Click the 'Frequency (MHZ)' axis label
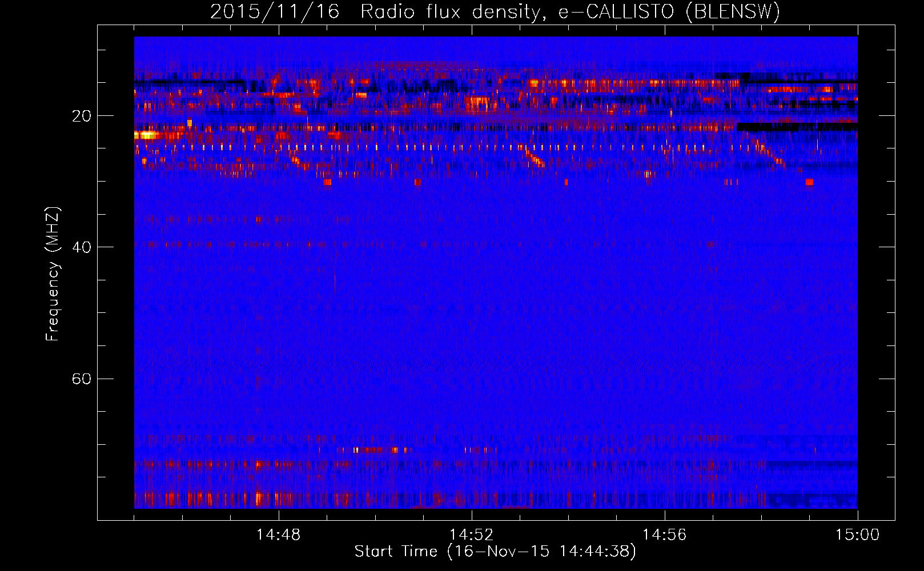This screenshot has width=924, height=571. [x=53, y=274]
